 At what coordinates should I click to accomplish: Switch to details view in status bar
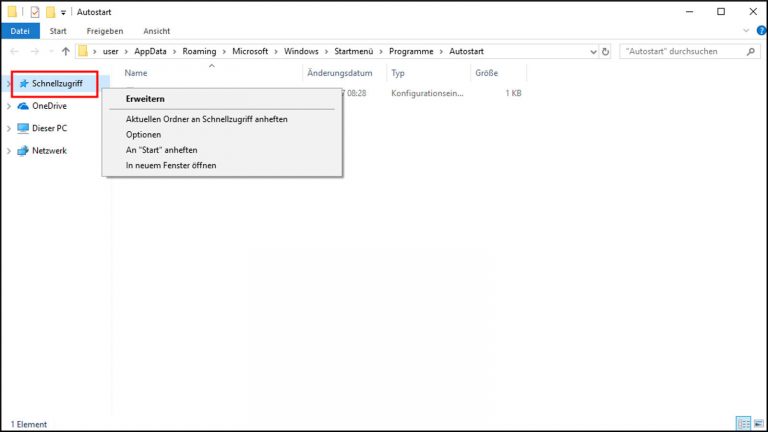(x=742, y=424)
